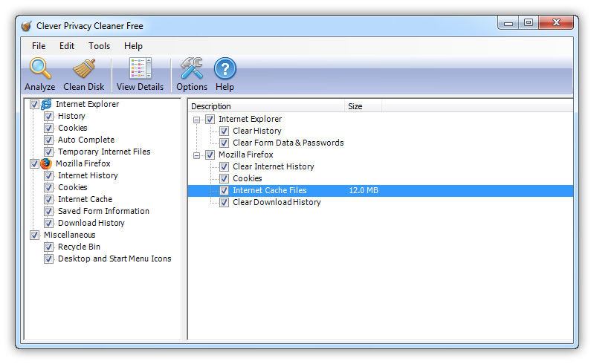This screenshot has height=364, width=594.
Task: Toggle the Internet Cache Files checkbox
Action: [225, 190]
